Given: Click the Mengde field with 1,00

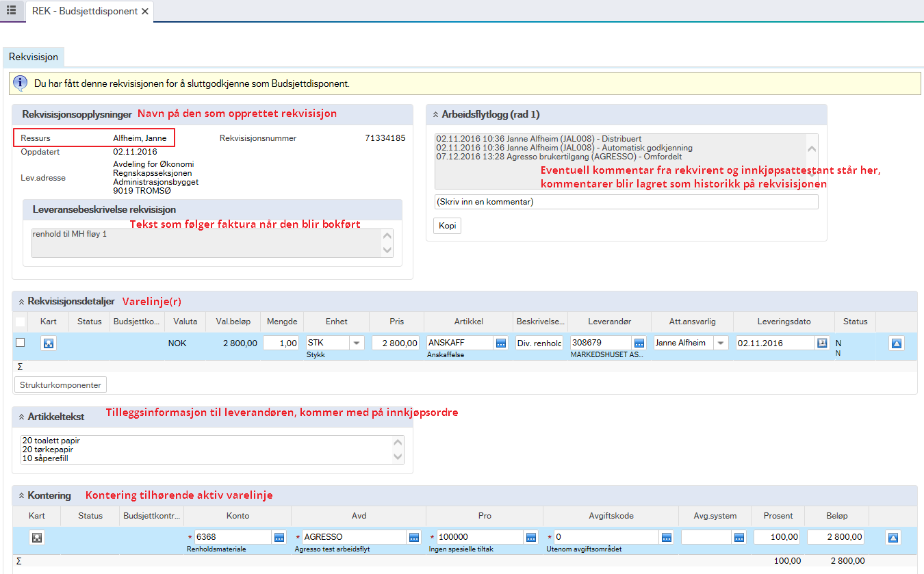Looking at the screenshot, I should point(281,343).
